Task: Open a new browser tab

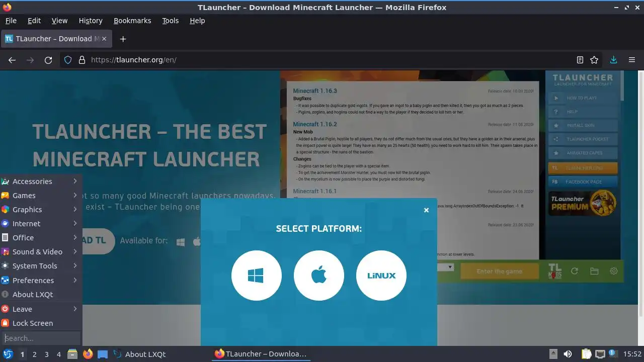Action: tap(123, 39)
